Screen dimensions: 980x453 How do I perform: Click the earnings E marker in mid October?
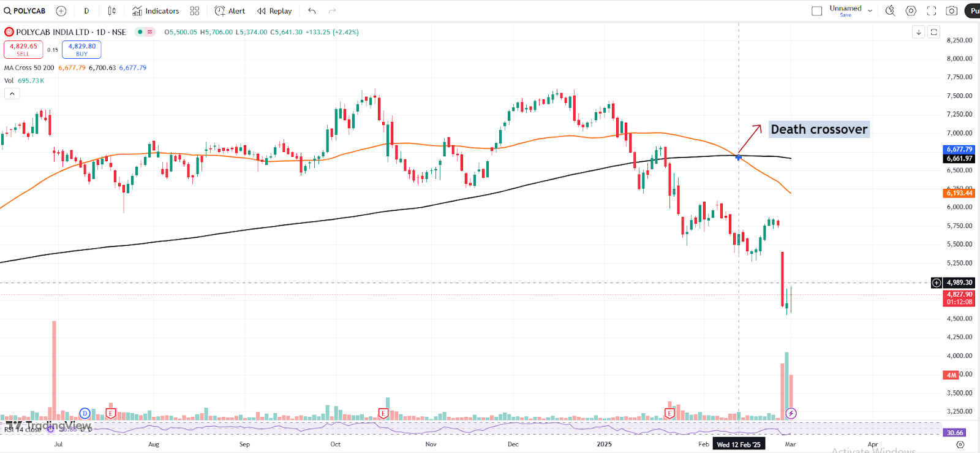coord(383,413)
